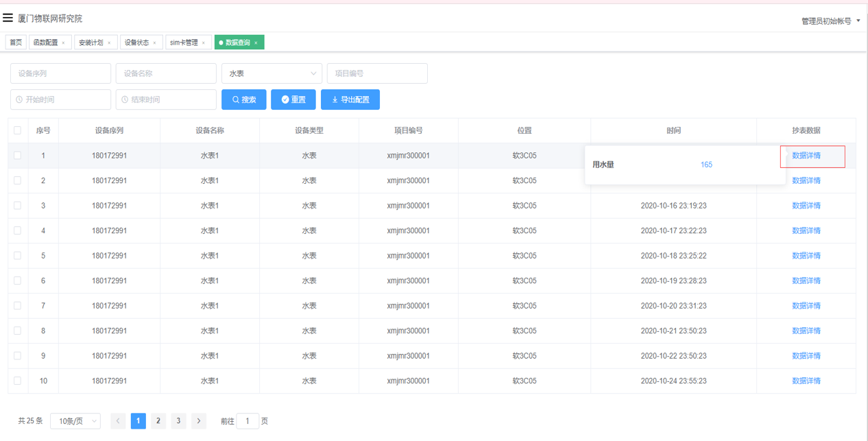The image size is (868, 441).
Task: Open the 开始时间 date picker
Action: (x=60, y=99)
